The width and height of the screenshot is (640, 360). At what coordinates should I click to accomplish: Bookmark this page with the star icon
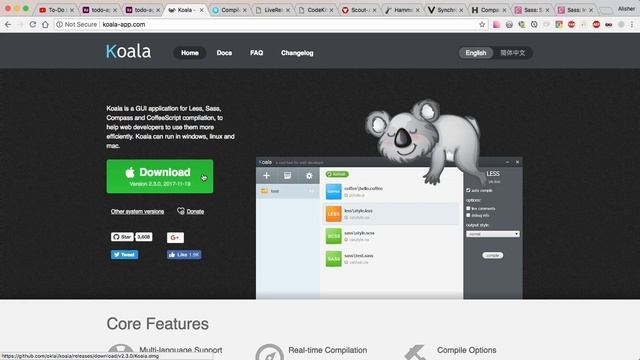point(482,24)
